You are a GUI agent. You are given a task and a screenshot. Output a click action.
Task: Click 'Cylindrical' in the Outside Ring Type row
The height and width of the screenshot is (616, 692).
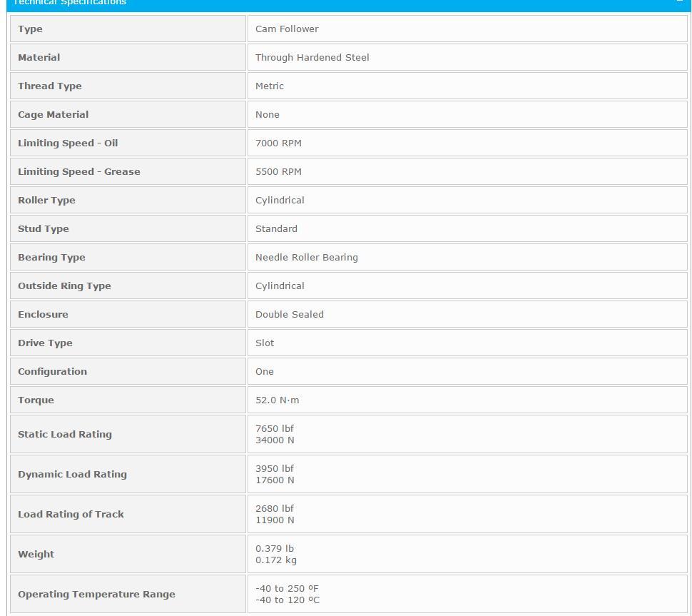[280, 286]
